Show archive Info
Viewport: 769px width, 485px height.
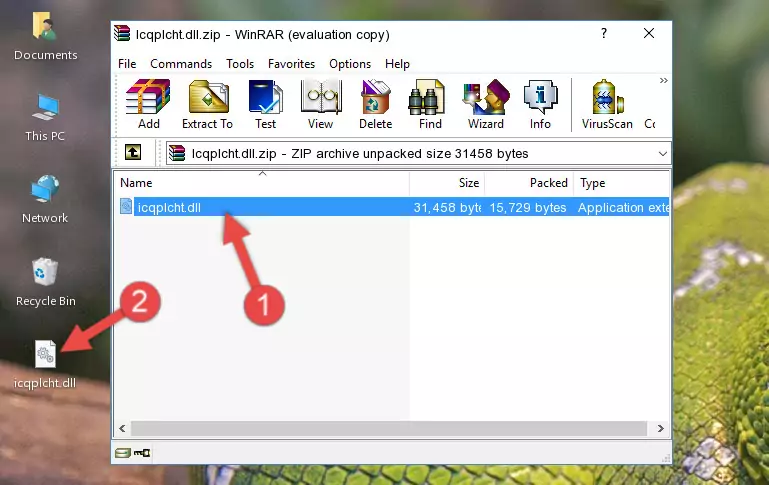[x=540, y=104]
